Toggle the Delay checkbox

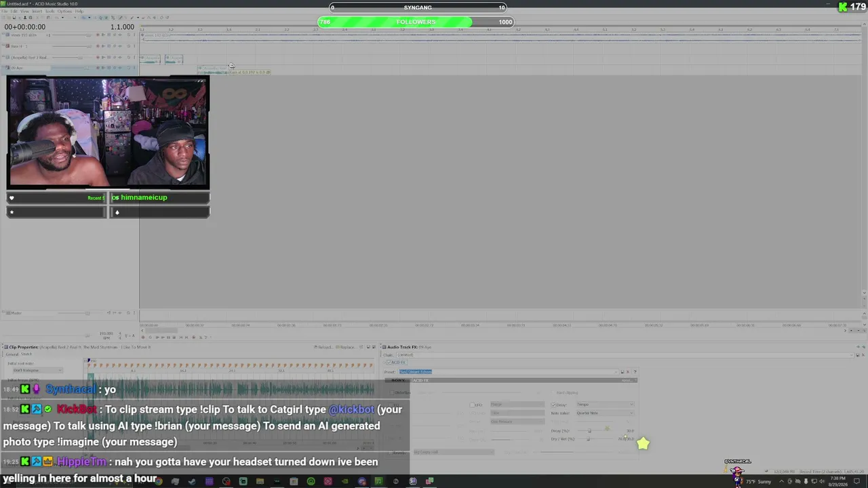pos(553,405)
